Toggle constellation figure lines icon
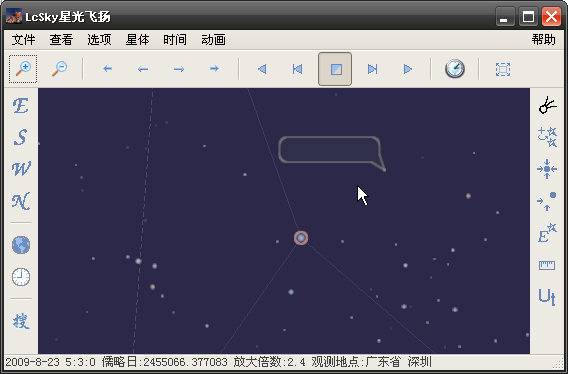 click(x=547, y=105)
